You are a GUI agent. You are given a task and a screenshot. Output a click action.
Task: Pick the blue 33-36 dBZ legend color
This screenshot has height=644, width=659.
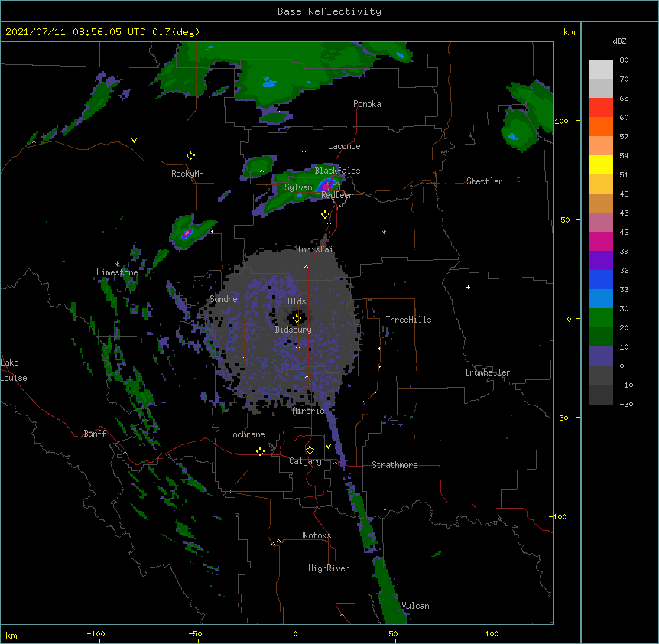(601, 279)
